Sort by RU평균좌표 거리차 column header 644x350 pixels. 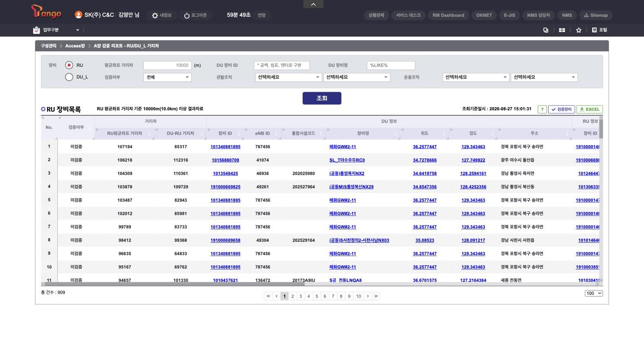(x=125, y=134)
